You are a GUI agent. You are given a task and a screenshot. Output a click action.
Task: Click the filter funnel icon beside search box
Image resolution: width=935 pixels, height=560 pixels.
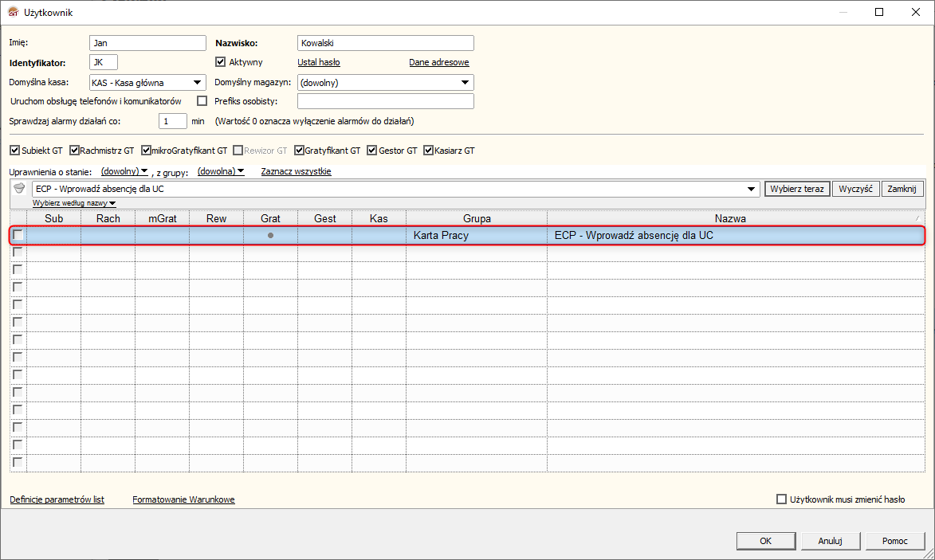[19, 188]
